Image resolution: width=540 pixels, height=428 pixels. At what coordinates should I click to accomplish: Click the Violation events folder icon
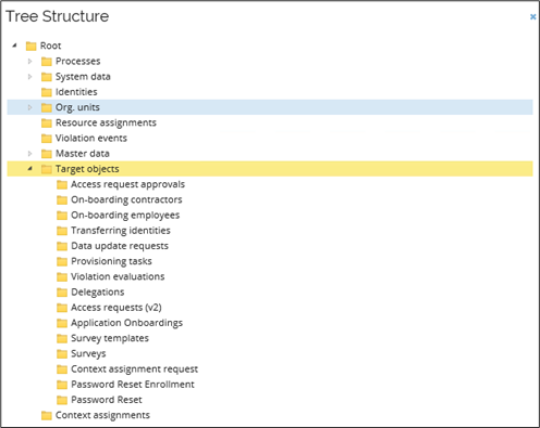click(46, 138)
